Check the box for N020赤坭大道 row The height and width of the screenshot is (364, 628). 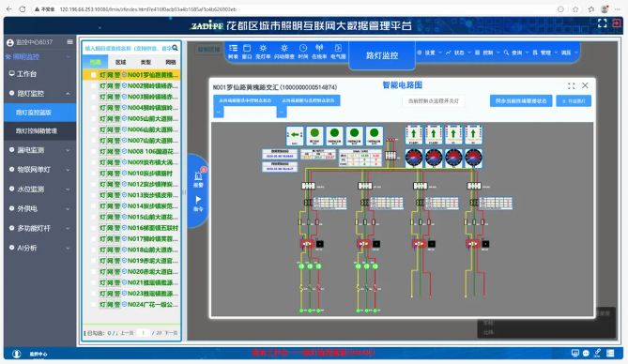[x=93, y=271]
